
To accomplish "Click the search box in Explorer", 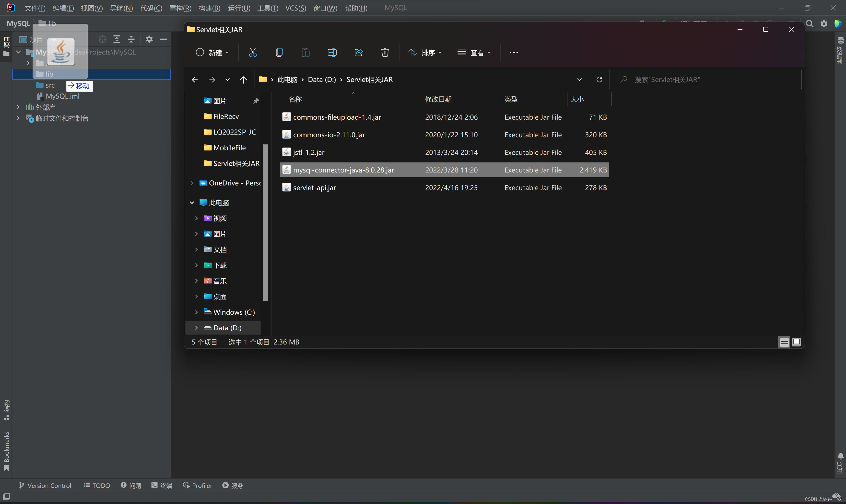I will point(707,79).
